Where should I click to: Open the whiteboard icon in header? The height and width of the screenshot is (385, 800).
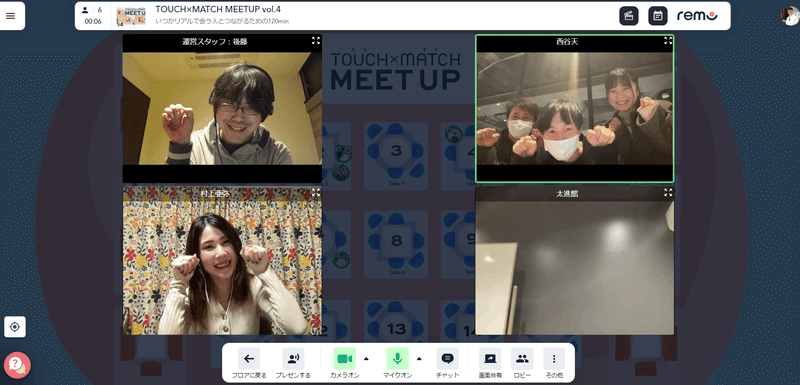[629, 16]
